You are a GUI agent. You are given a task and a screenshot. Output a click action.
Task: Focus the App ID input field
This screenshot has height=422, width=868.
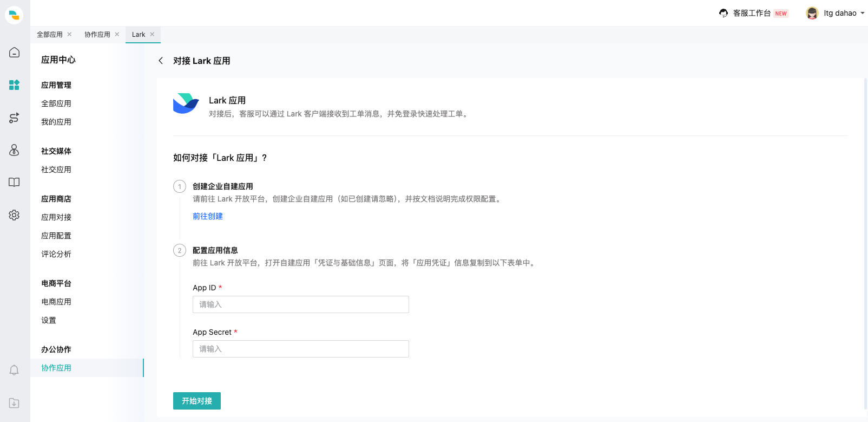click(x=300, y=304)
